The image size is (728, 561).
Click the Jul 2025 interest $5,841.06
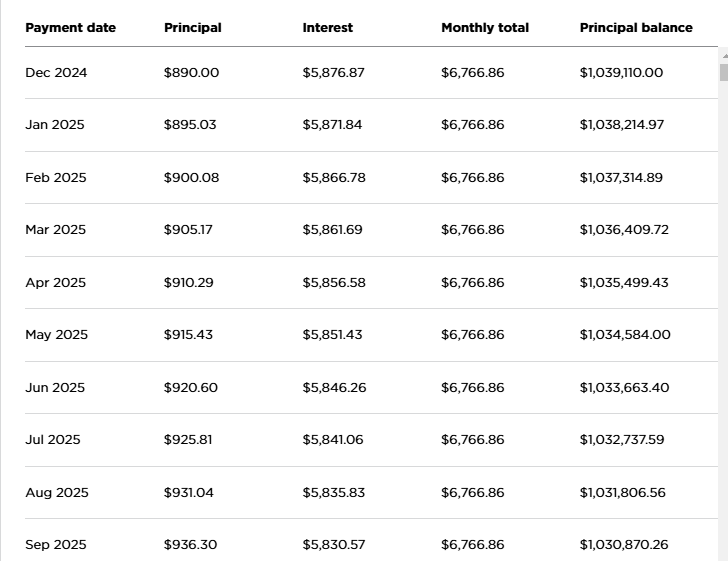333,439
